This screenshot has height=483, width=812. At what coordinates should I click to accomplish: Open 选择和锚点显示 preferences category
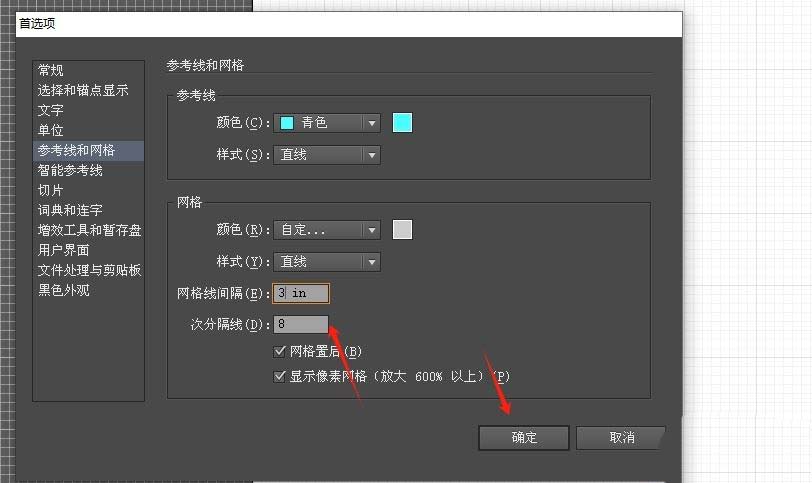83,90
